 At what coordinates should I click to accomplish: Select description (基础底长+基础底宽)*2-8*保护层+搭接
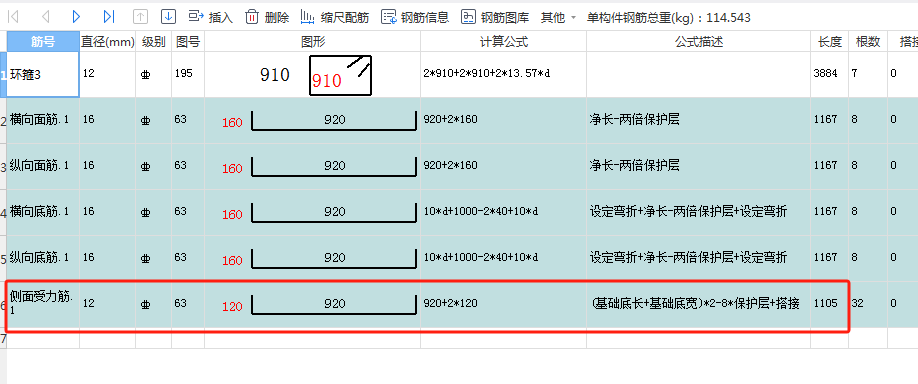(x=696, y=303)
